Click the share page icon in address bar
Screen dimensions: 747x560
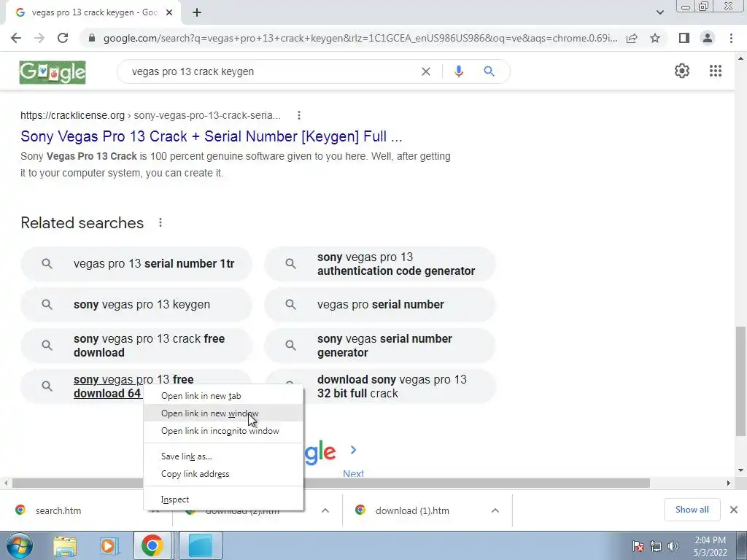pos(632,38)
